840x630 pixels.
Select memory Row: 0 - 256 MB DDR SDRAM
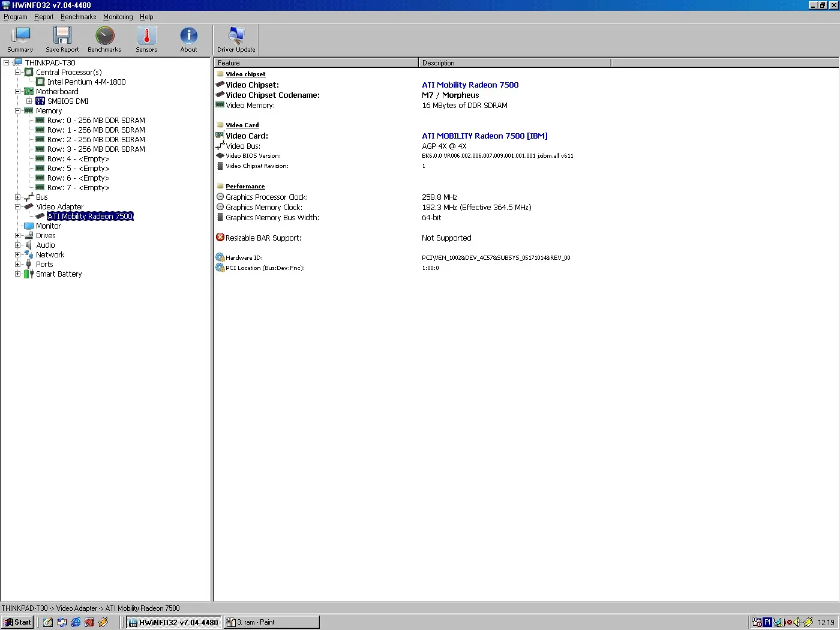96,120
